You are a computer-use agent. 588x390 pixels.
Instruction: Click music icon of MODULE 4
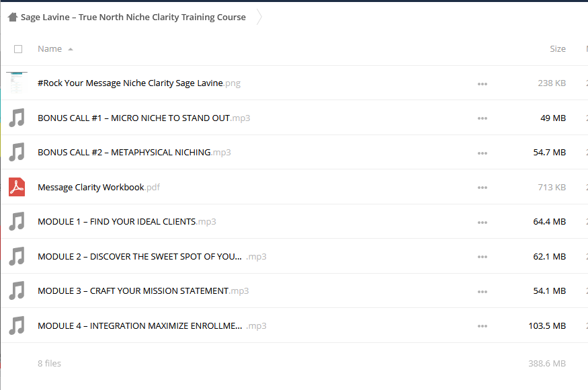click(x=17, y=325)
